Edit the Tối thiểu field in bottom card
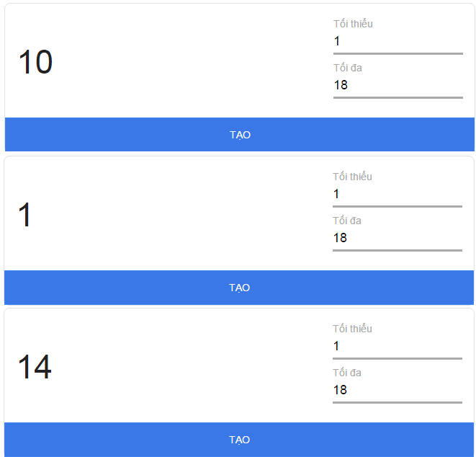 click(397, 346)
